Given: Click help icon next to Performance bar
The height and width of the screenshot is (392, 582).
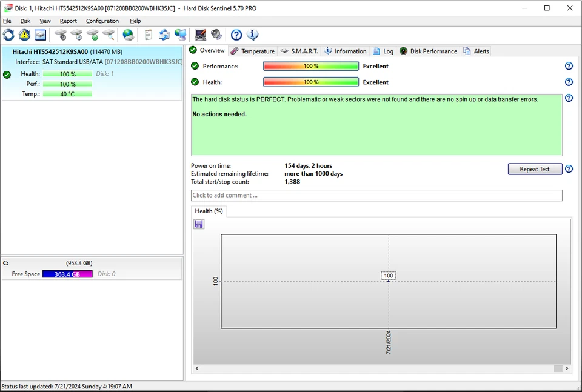Looking at the screenshot, I should click(569, 66).
